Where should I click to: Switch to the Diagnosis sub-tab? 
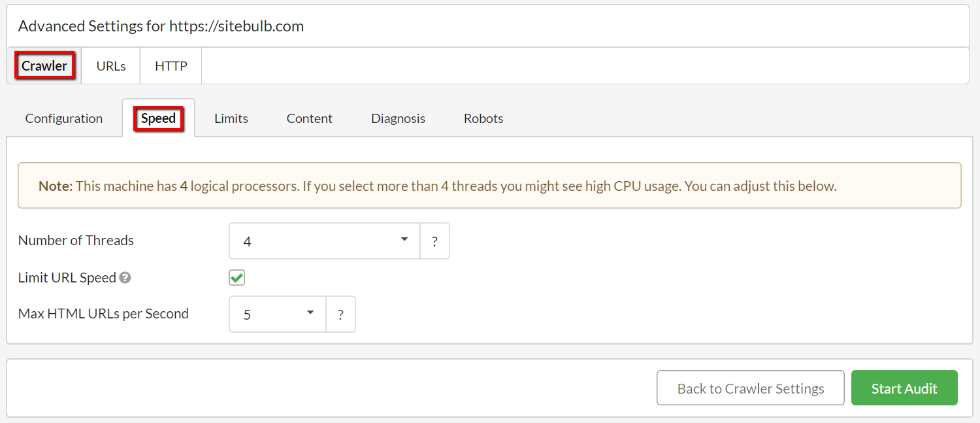coord(398,118)
